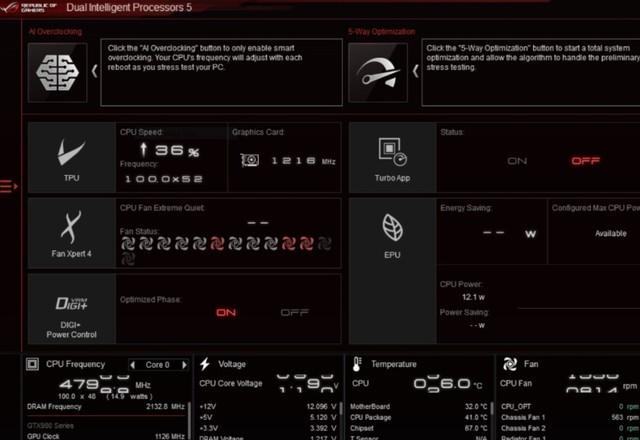640x440 pixels.
Task: Click the Power Saving label
Action: pos(464,312)
